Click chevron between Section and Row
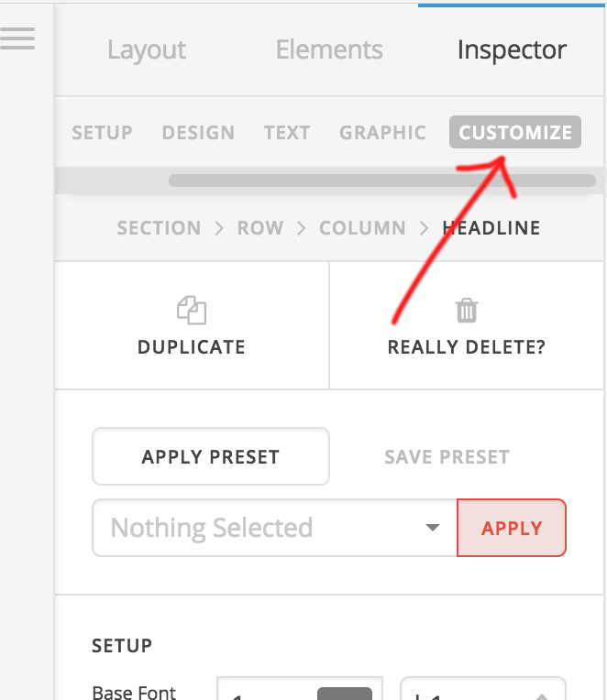Viewport: 607px width, 700px height. (x=219, y=228)
